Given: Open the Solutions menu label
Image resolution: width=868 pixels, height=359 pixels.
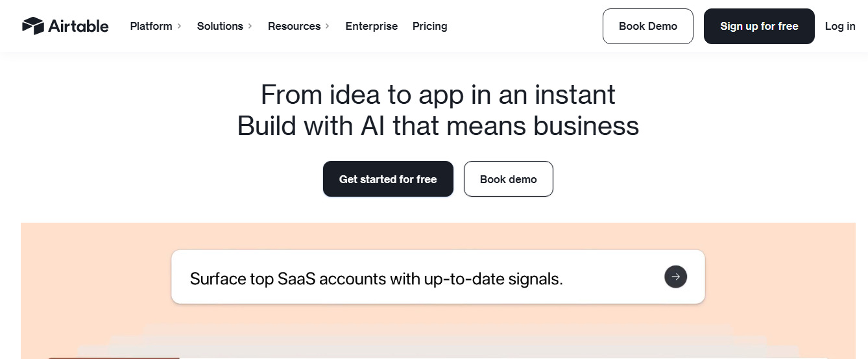Looking at the screenshot, I should [220, 26].
